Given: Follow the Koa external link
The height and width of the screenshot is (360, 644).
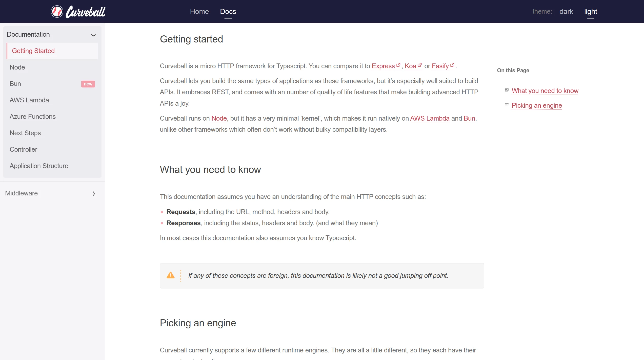Looking at the screenshot, I should 410,66.
